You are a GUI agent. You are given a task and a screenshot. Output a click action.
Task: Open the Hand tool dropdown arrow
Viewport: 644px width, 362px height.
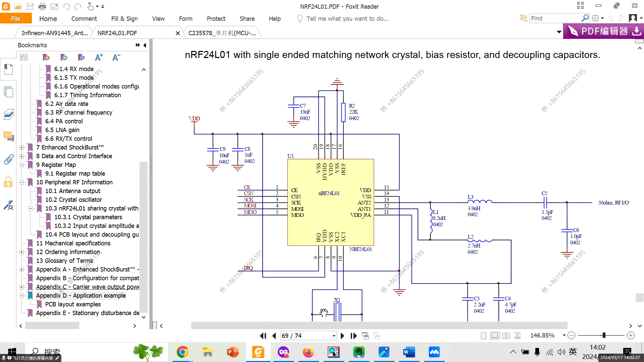(97, 6)
